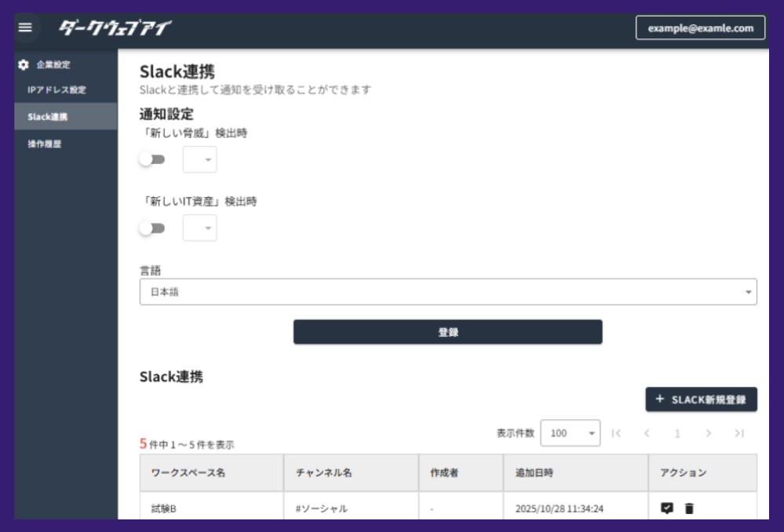
Task: Go to the previous results page
Action: coord(648,432)
